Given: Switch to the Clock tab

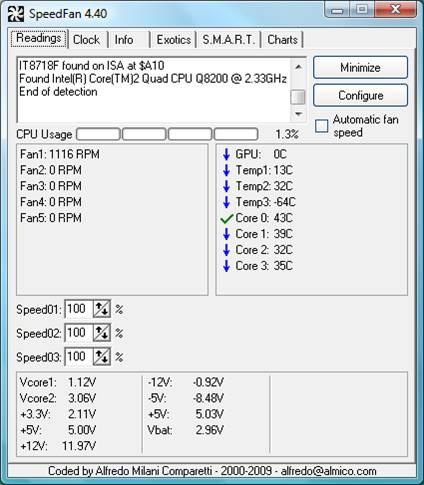Looking at the screenshot, I should [87, 40].
